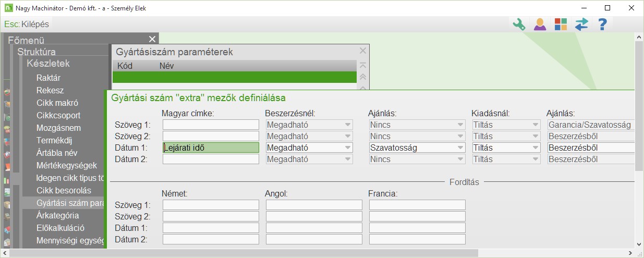Open Szöveg 1 Beszerzésnél Megadható dropdown

pos(309,125)
